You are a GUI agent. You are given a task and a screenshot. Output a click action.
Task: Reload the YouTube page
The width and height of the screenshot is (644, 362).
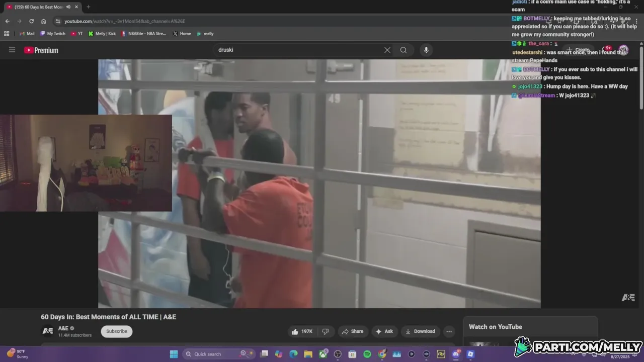[31, 21]
